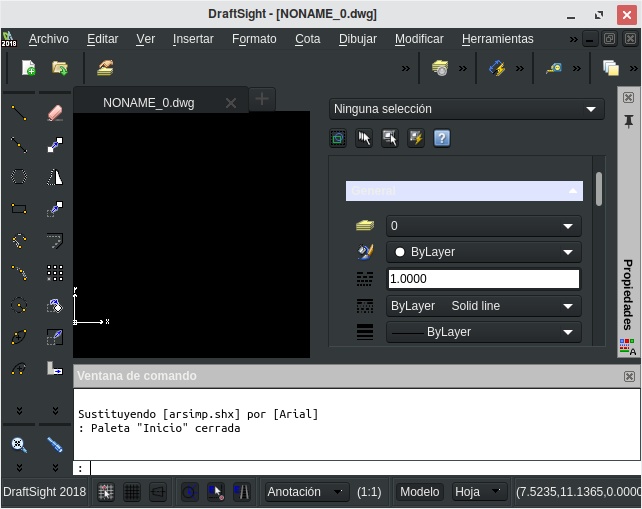The width and height of the screenshot is (642, 509).
Task: Select the Elliptical arc tool
Action: pos(19,369)
